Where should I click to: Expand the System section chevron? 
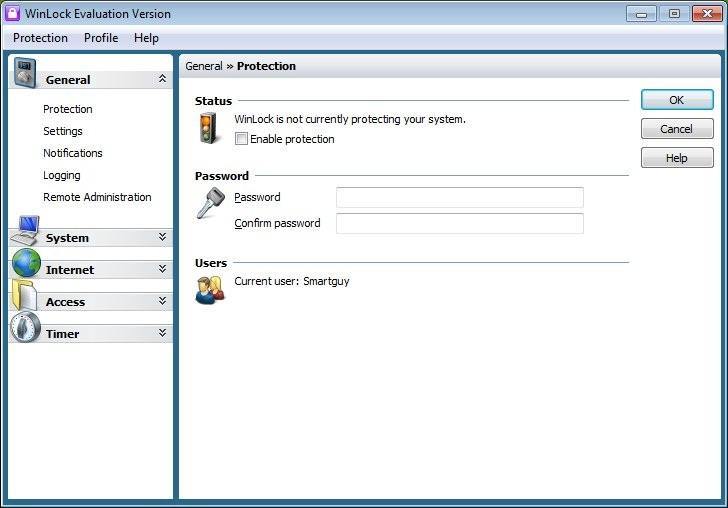pos(162,237)
